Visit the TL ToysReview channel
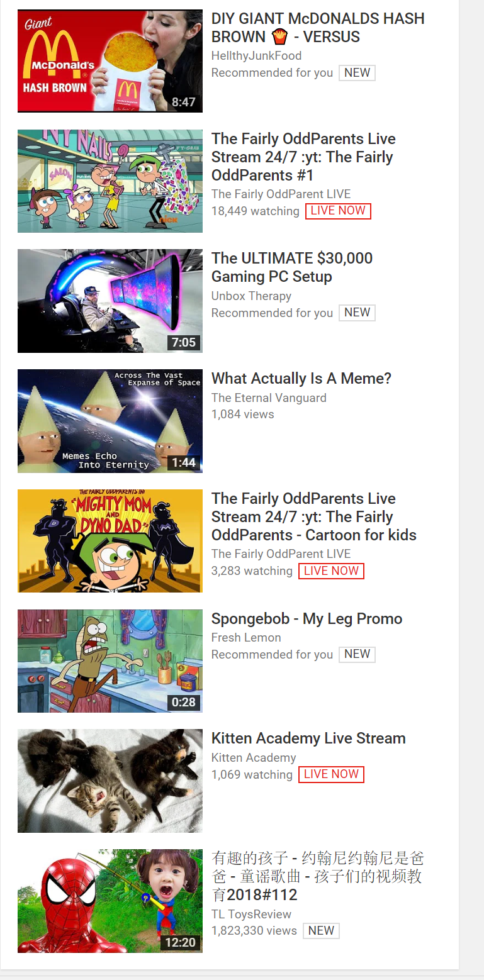Viewport: 484px width, 980px height. (251, 915)
